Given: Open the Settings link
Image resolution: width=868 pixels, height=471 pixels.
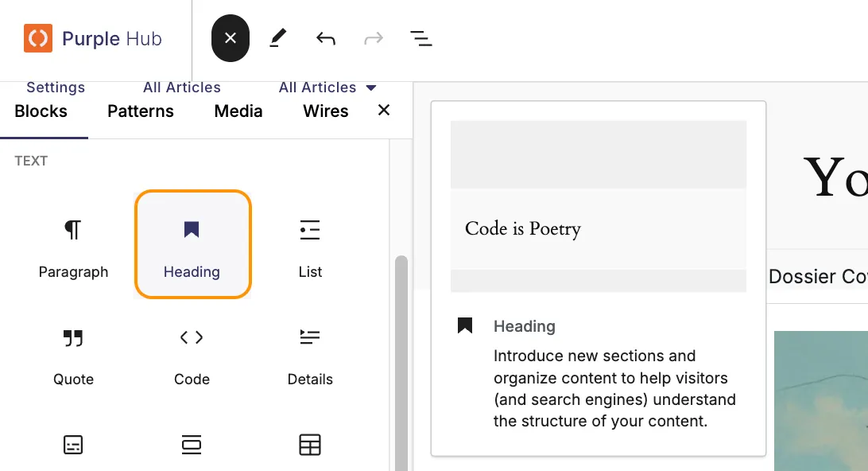Looking at the screenshot, I should 56,88.
